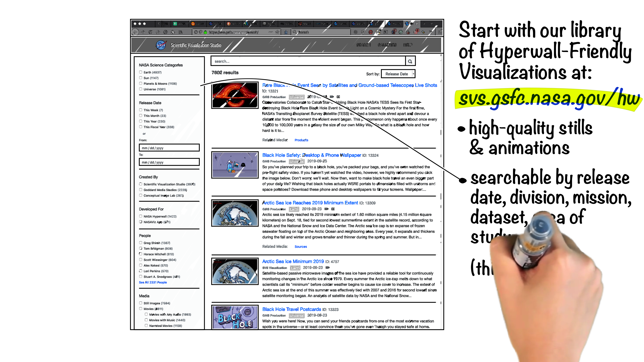Bookmark this page with the star icon
This screenshot has height=362, width=644.
[x=278, y=32]
